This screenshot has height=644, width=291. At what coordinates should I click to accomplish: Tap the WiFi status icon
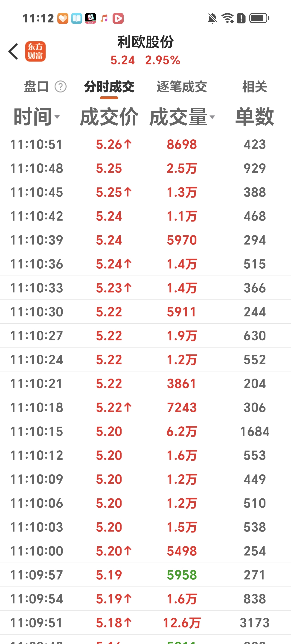click(227, 18)
